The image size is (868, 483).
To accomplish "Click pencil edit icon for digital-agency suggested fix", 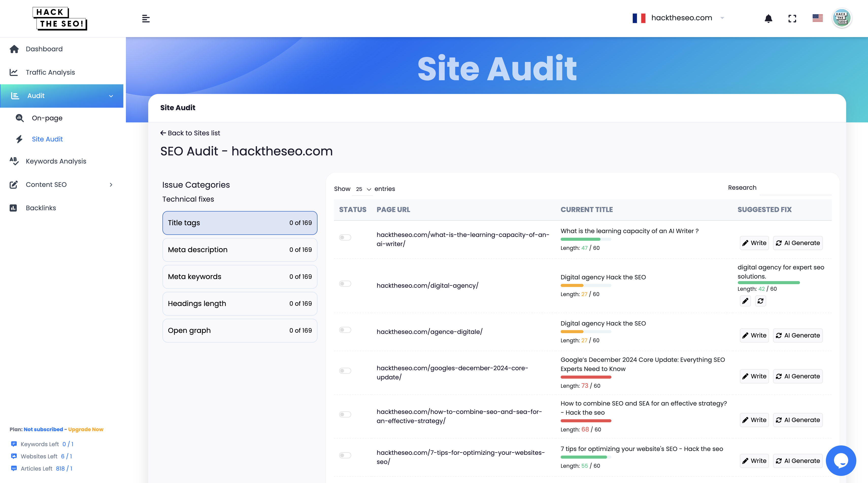I will click(x=745, y=301).
